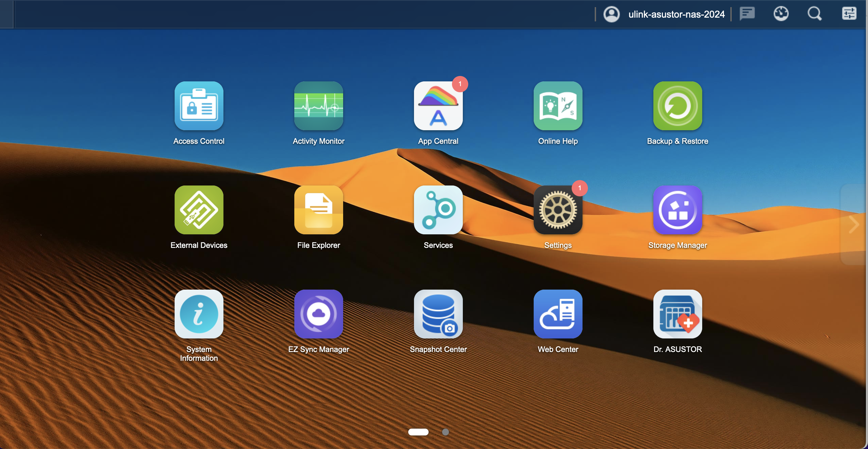
Task: Launch Web Center
Action: (x=558, y=314)
